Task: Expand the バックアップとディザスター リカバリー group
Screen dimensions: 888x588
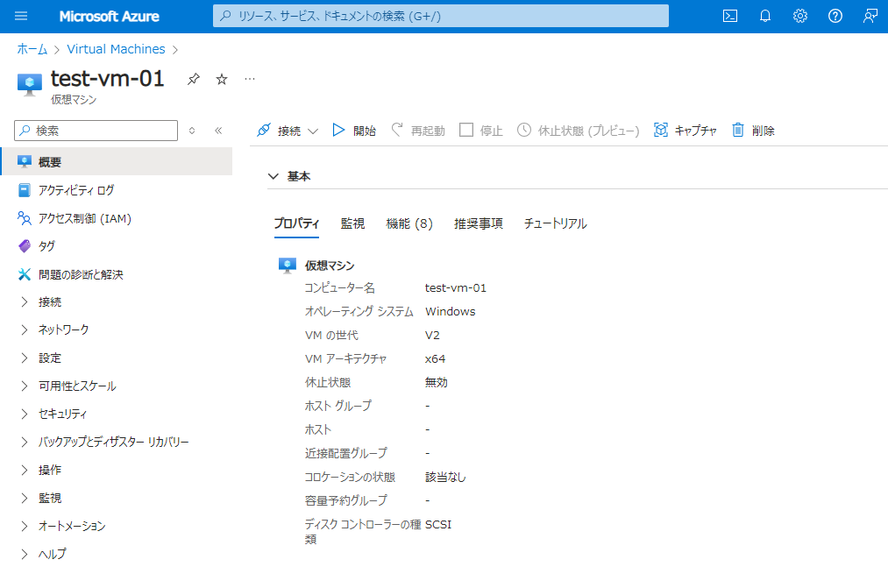Action: 25,442
